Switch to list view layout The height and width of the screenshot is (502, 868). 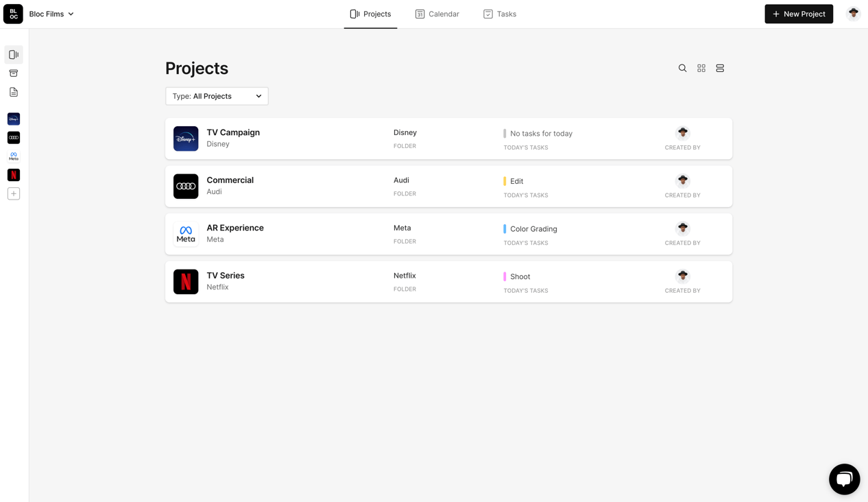click(x=719, y=69)
